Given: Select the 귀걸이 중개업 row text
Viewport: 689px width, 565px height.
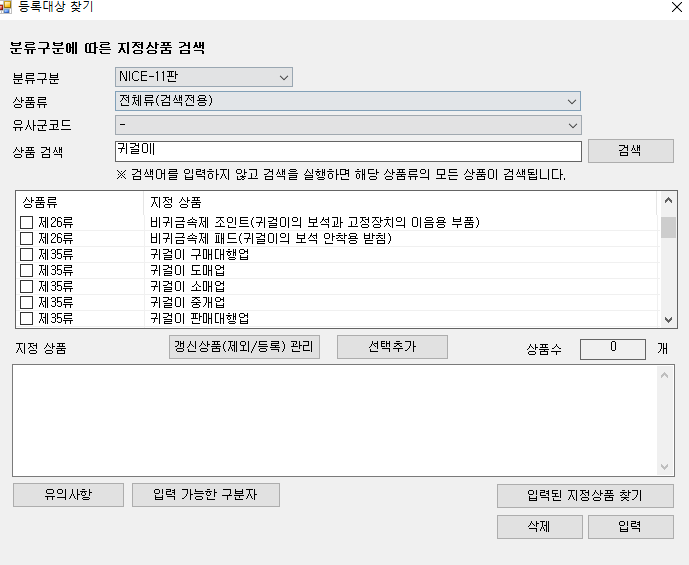Looking at the screenshot, I should (x=188, y=302).
